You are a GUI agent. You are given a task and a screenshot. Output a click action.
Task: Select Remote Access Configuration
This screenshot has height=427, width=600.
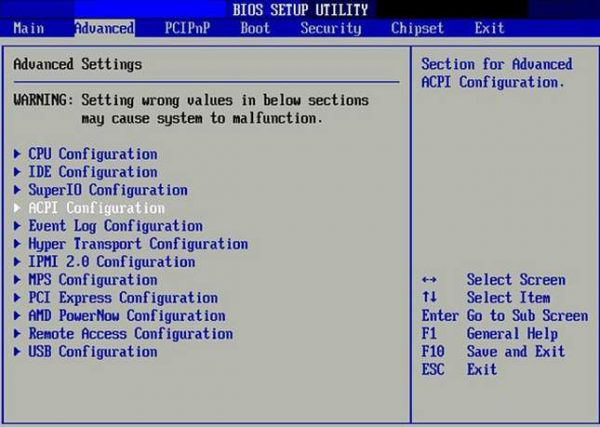pos(130,334)
